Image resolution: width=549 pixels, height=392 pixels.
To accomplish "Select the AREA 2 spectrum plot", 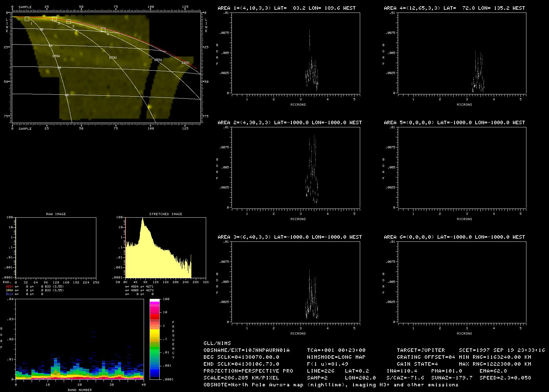I will click(x=296, y=167).
